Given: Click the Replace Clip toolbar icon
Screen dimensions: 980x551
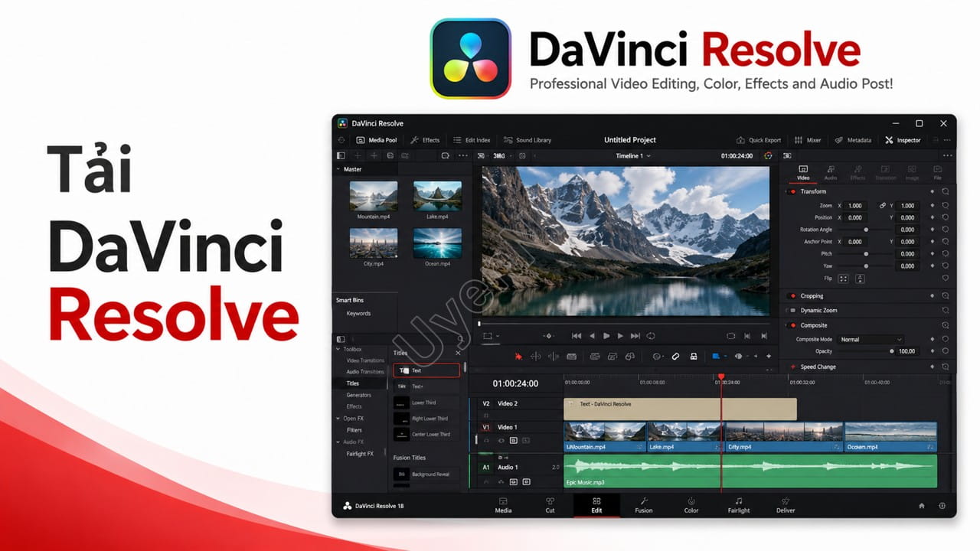Looking at the screenshot, I should click(630, 356).
